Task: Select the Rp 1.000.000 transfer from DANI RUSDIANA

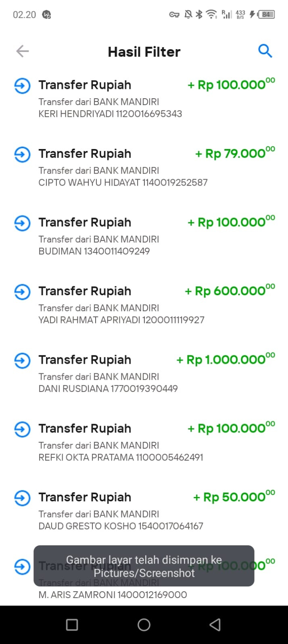Action: pos(226,359)
